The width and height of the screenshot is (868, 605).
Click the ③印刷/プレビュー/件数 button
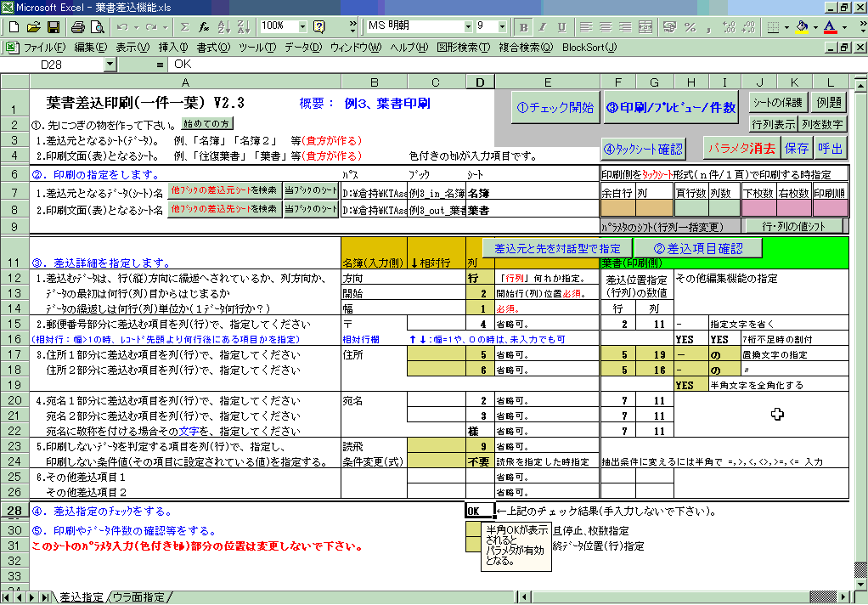[670, 107]
